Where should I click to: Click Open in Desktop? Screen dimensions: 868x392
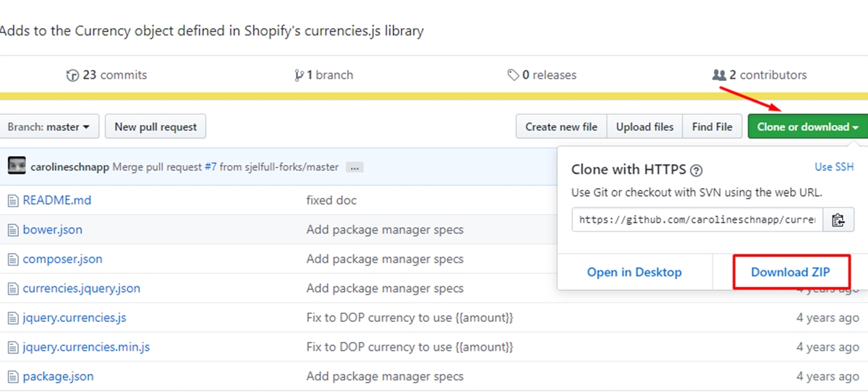coord(634,272)
